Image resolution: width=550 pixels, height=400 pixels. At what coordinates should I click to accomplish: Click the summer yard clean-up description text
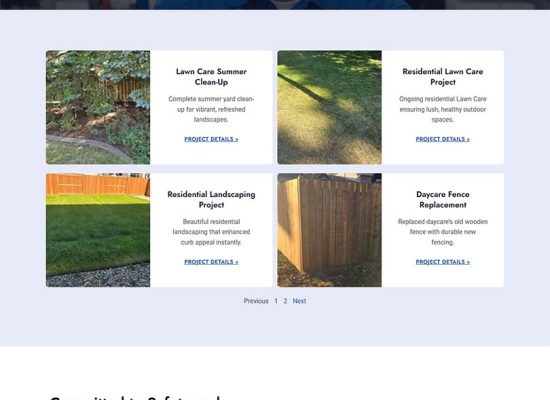(211, 109)
